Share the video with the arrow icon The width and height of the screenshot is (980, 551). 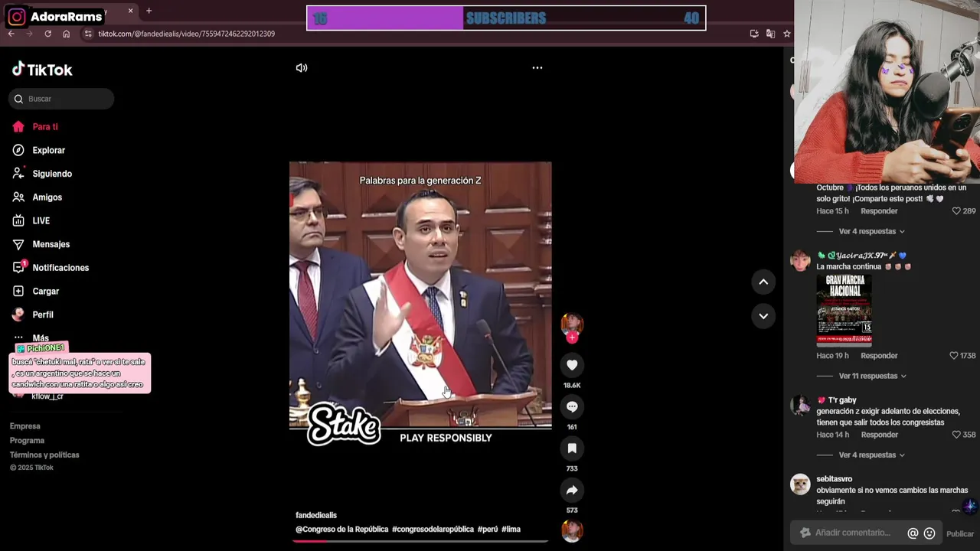572,490
